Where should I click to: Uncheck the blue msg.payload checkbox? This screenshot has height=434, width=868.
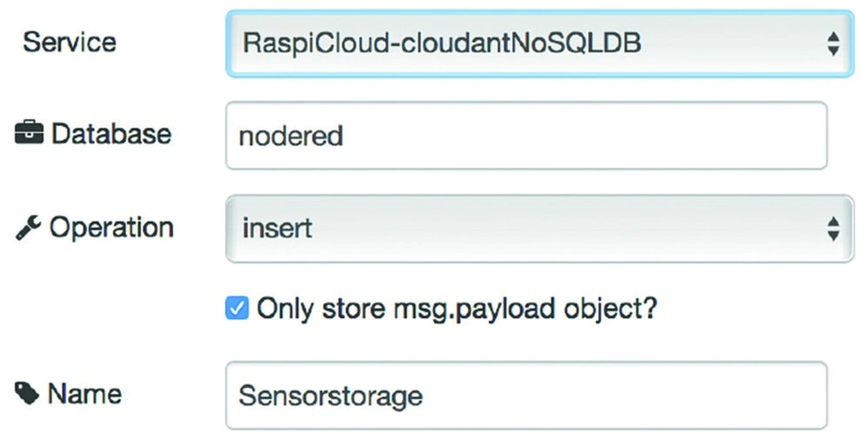click(x=237, y=309)
